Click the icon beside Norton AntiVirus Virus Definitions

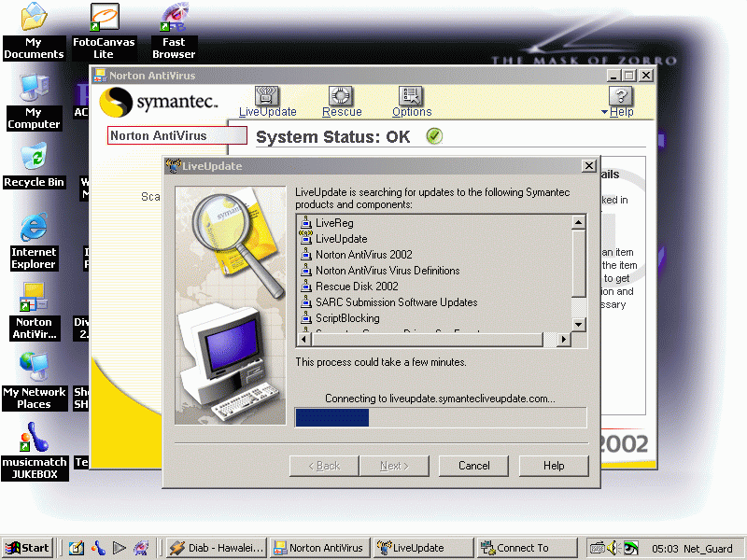[306, 270]
